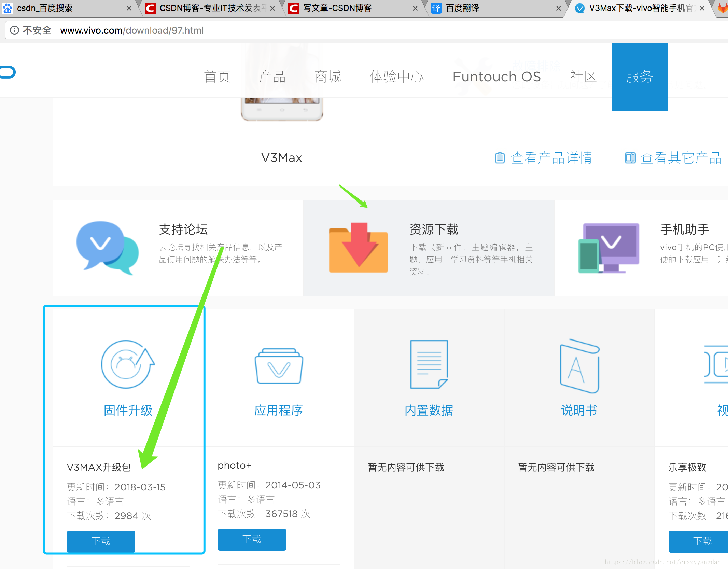Click the update date 2014-05-03
The image size is (728, 569).
[293, 485]
